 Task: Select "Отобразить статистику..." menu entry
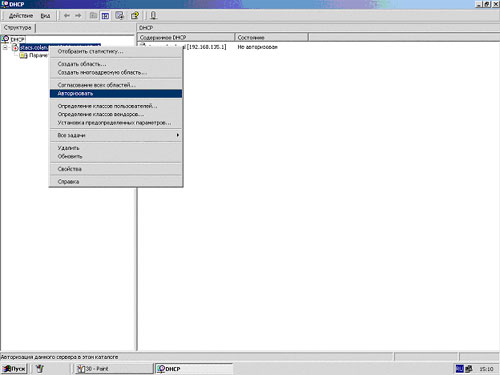116,51
